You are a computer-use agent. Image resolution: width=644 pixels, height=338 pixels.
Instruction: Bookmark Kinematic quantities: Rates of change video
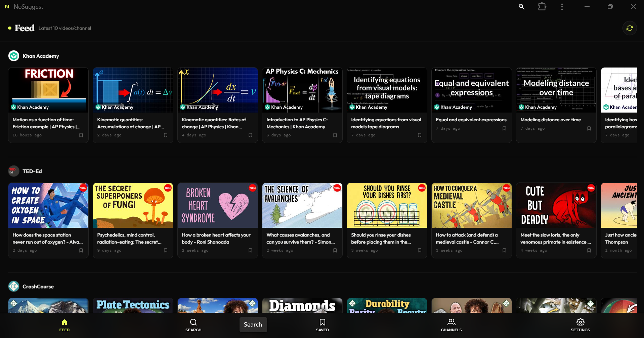[250, 135]
